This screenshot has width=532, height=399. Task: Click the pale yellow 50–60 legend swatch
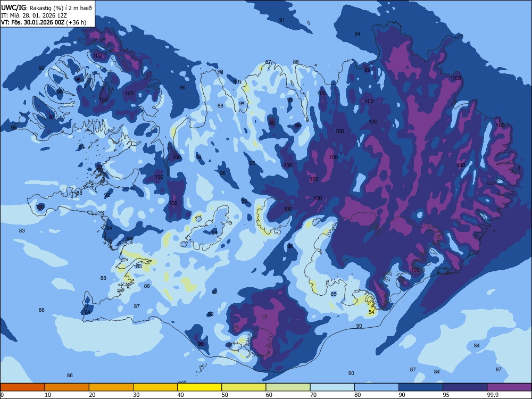[244, 387]
